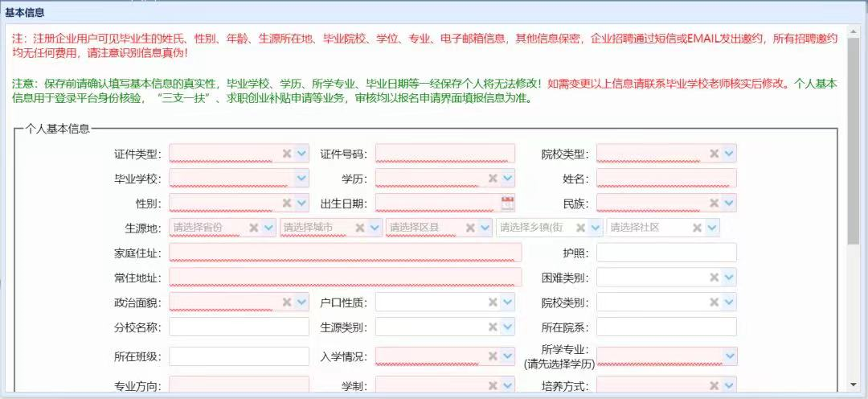
Task: Expand the 培养方式 dropdown
Action: tap(729, 385)
